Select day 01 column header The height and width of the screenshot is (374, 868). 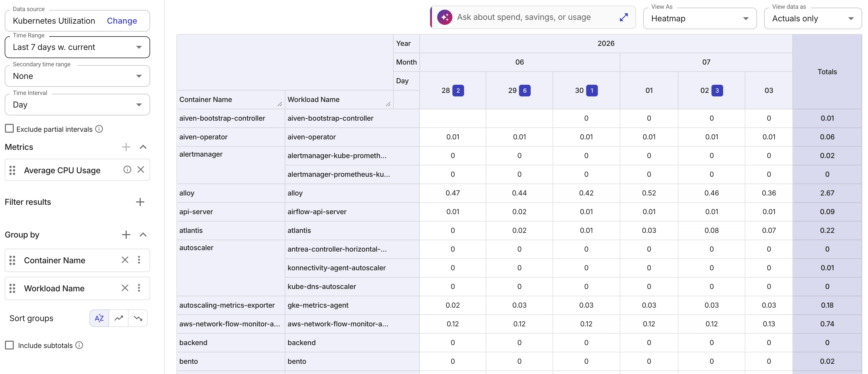(x=649, y=91)
